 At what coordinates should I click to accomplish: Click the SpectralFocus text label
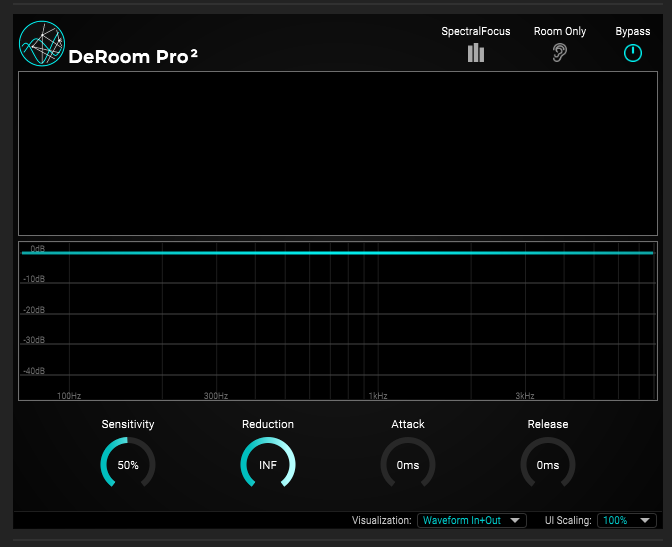[476, 31]
